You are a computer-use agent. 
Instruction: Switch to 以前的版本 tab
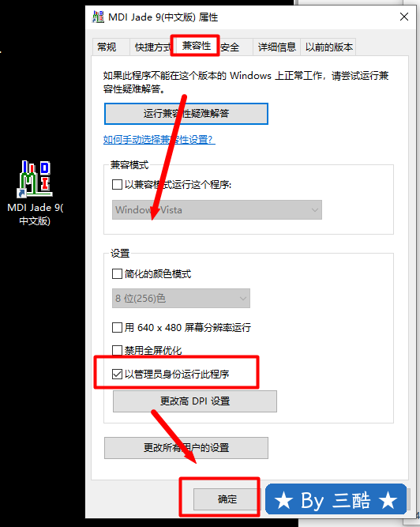coord(328,47)
